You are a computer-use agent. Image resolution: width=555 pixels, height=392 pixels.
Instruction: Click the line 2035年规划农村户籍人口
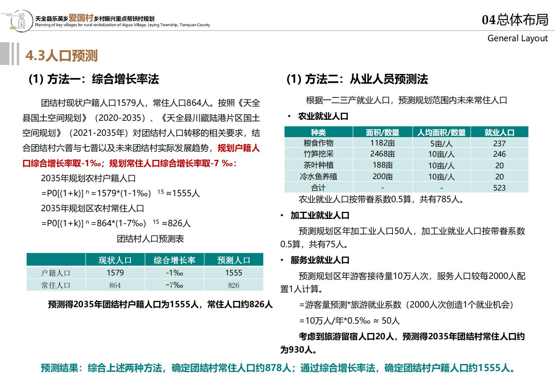(x=88, y=178)
